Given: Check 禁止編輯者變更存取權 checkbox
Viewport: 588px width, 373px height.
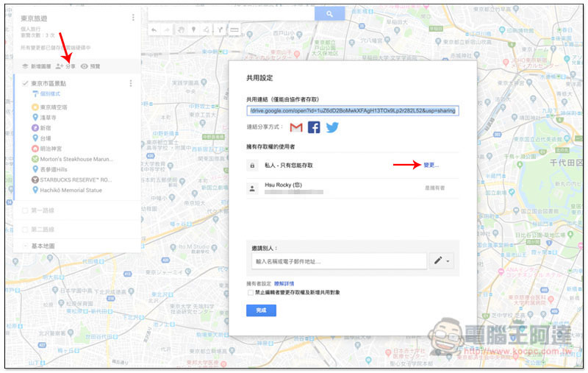Looking at the screenshot, I should pos(250,292).
